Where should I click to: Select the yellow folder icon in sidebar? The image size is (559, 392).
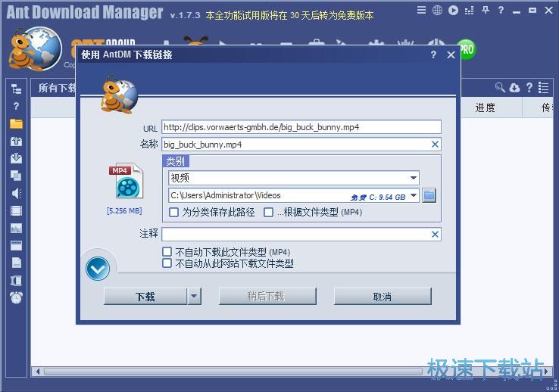click(16, 123)
